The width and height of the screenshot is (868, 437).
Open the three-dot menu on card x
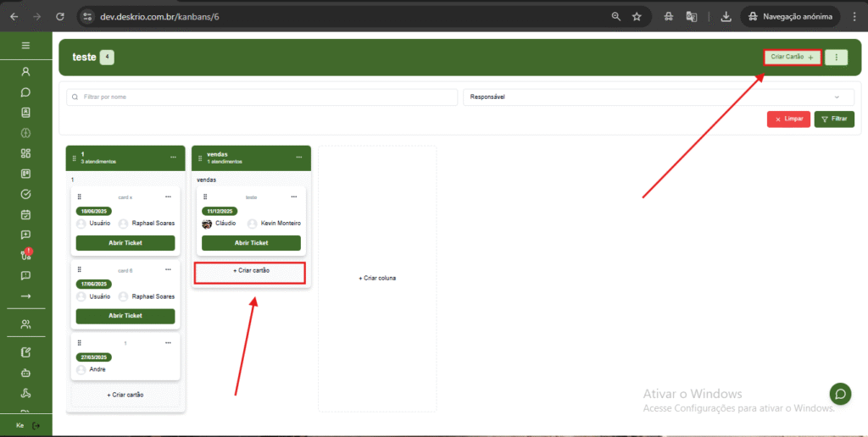click(x=168, y=197)
